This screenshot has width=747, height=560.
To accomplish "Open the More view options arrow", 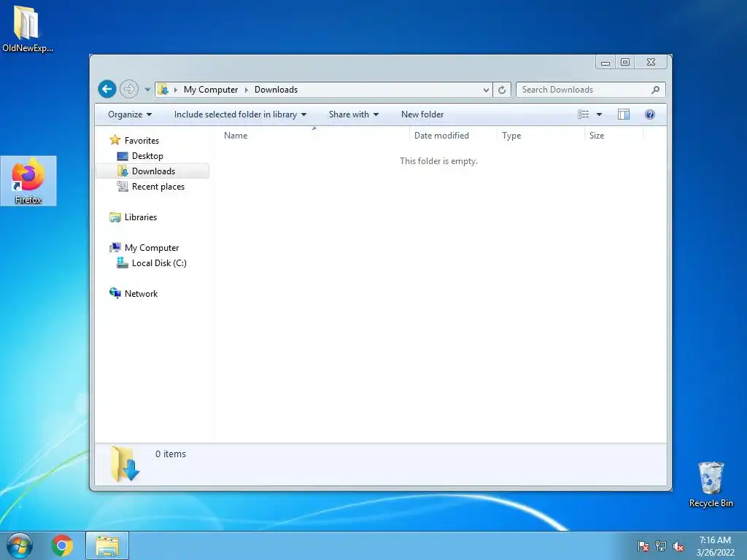I will tap(600, 114).
